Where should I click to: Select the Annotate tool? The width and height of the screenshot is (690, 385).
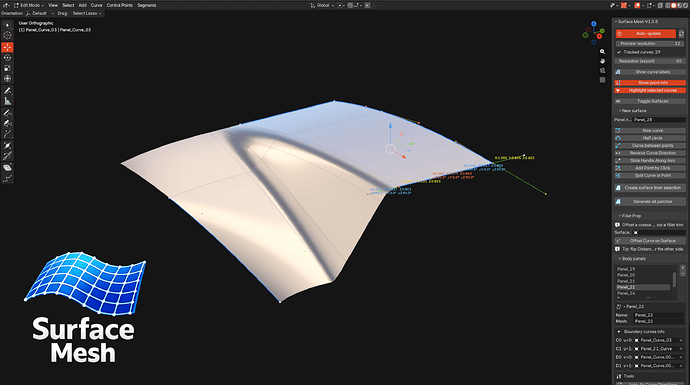click(7, 91)
